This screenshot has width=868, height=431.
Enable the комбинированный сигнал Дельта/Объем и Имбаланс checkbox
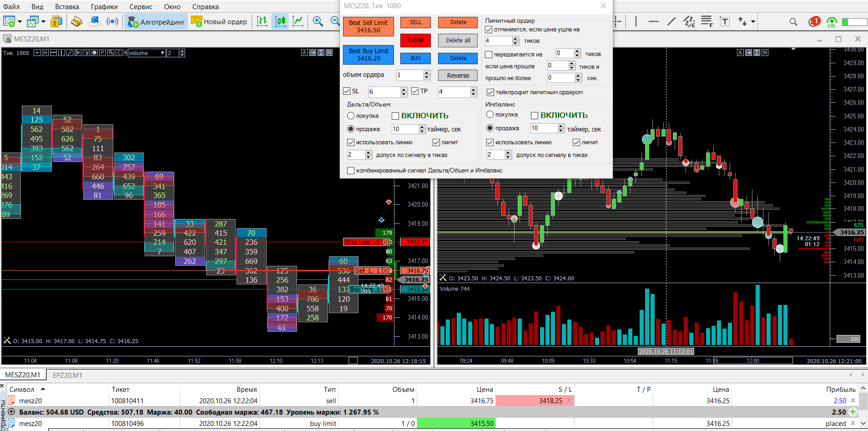point(351,171)
